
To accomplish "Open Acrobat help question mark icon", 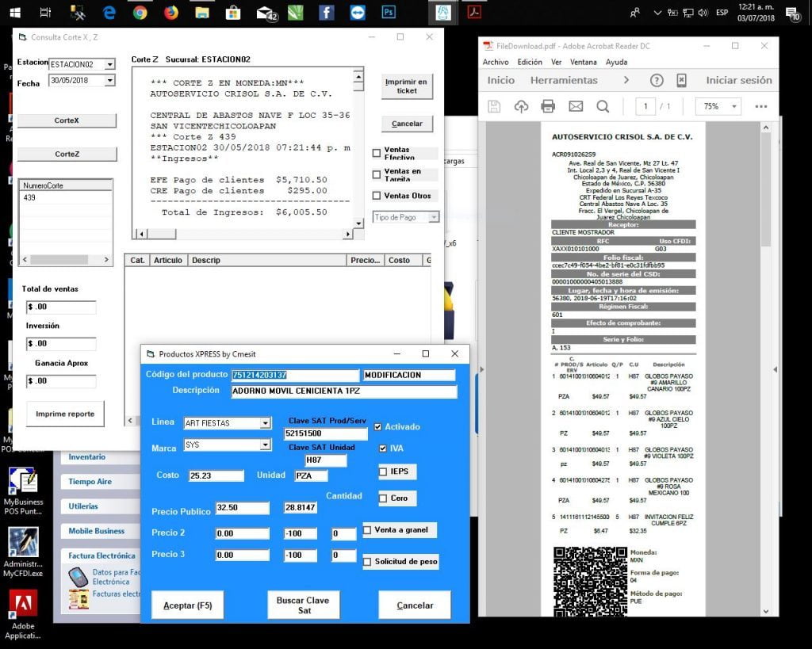I will [x=657, y=80].
